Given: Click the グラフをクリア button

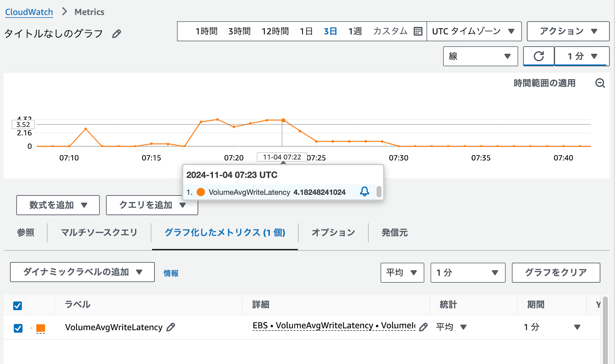Looking at the screenshot, I should (556, 273).
